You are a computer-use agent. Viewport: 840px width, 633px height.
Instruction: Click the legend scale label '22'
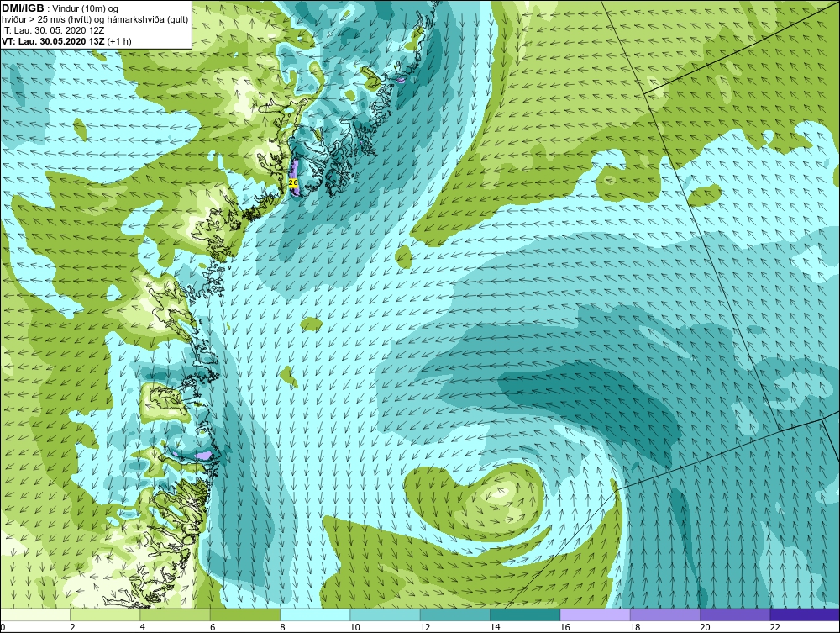(x=774, y=627)
